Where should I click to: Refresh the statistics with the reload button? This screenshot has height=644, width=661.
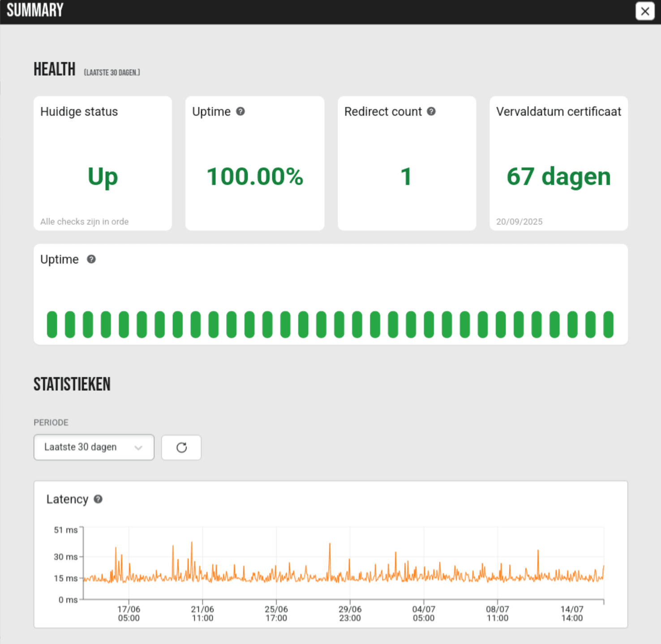click(x=181, y=447)
